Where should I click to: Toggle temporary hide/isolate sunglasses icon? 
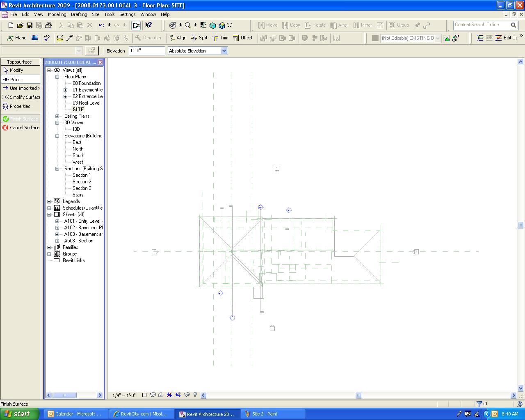[187, 395]
